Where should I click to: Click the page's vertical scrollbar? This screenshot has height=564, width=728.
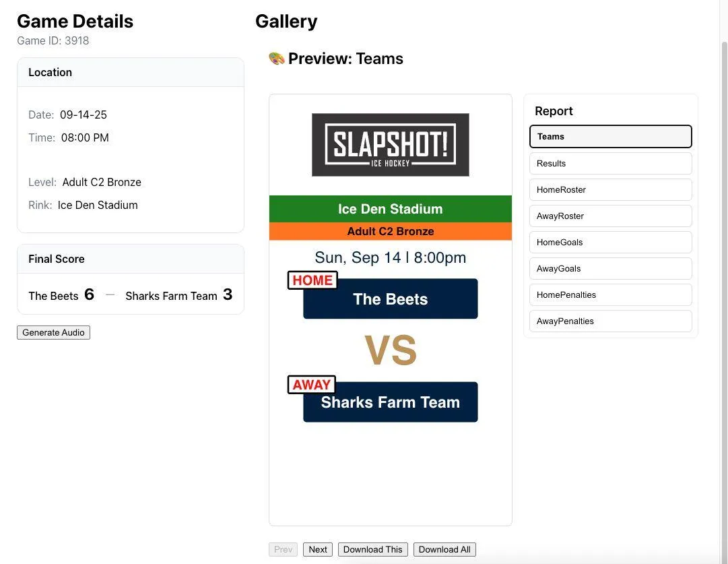click(x=724, y=270)
